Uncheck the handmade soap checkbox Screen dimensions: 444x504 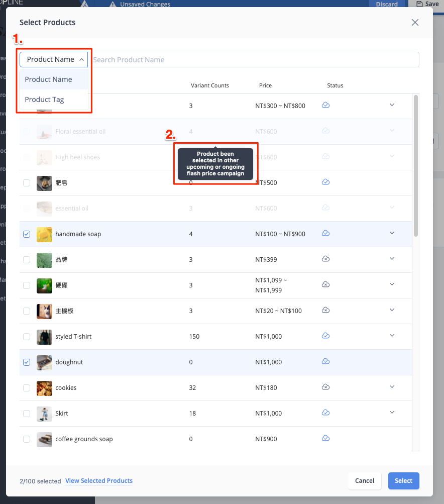pyautogui.click(x=27, y=234)
